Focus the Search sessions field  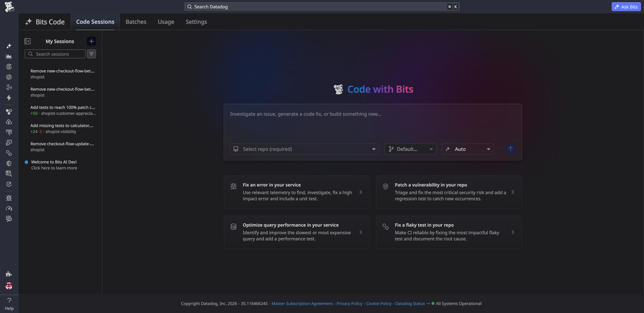pyautogui.click(x=55, y=54)
